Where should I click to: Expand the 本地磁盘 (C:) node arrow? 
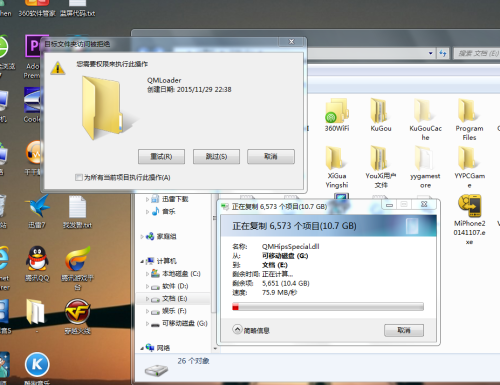[147, 274]
